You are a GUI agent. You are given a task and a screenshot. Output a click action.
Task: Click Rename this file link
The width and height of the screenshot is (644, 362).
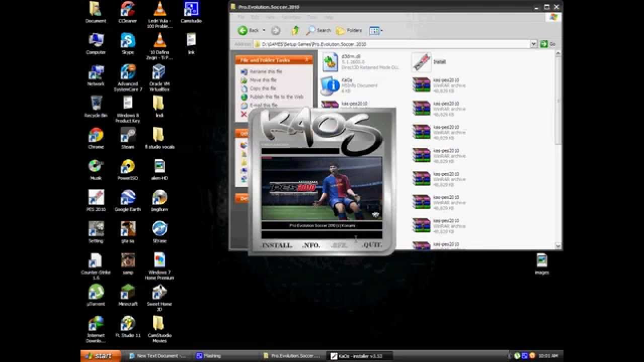pyautogui.click(x=266, y=72)
